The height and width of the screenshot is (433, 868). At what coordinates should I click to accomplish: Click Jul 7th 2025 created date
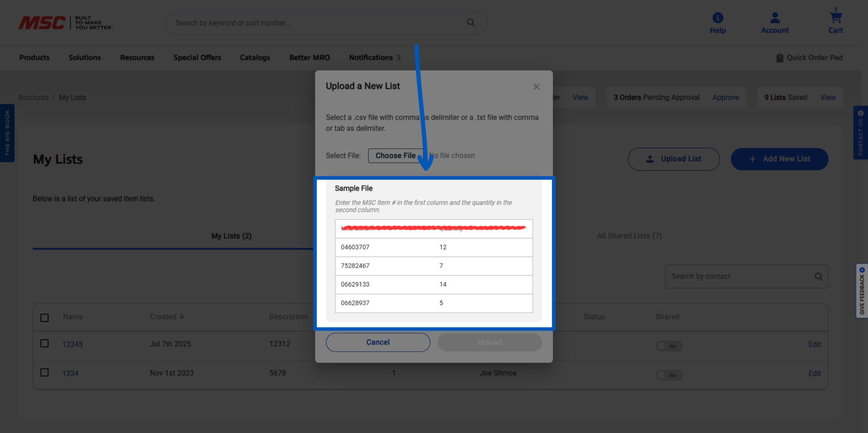pyautogui.click(x=170, y=344)
